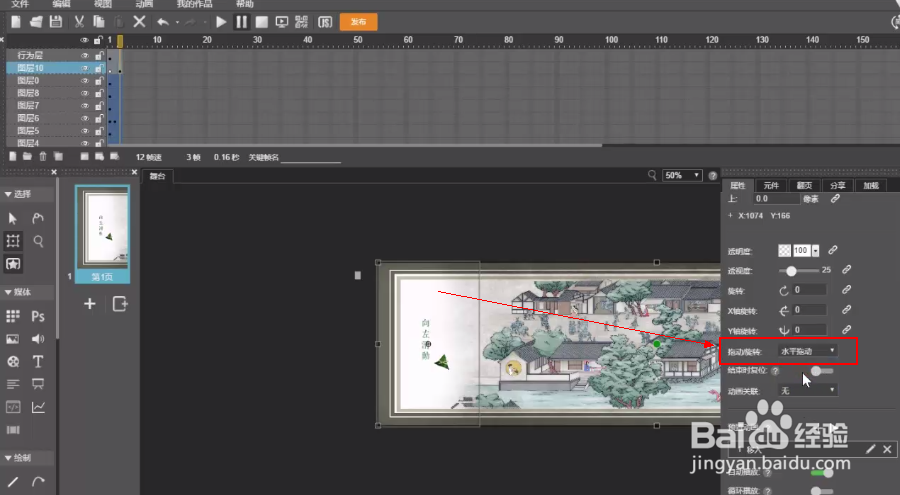Screen dimensions: 900x495
Task: Toggle visibility of 图层0 layer
Action: click(85, 81)
